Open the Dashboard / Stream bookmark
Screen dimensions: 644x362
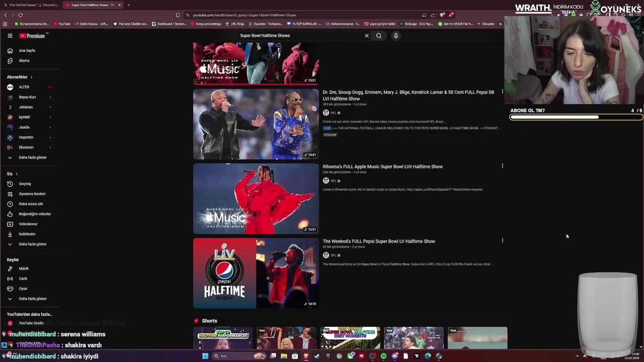(169, 24)
